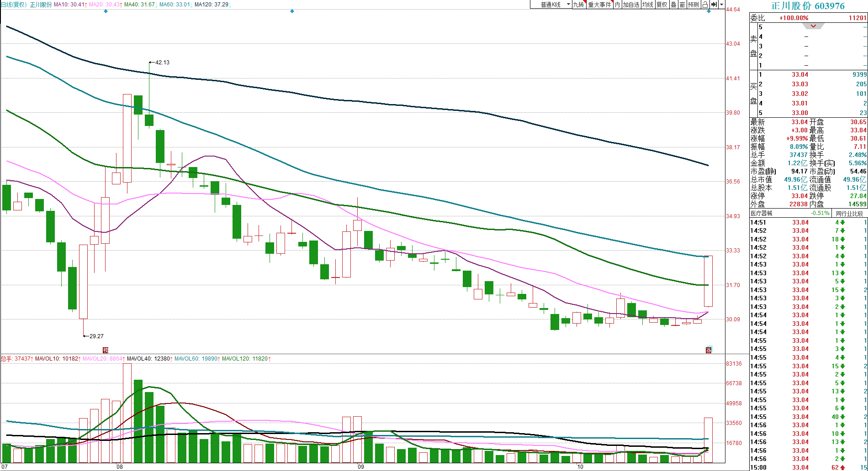Click the red chevron in the order book
868x471 pixels.
click(813, 26)
